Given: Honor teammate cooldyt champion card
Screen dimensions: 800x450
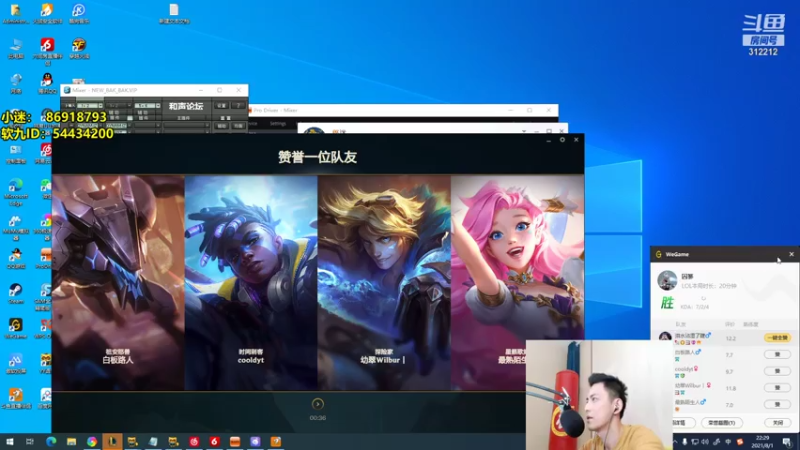Looking at the screenshot, I should (x=251, y=283).
